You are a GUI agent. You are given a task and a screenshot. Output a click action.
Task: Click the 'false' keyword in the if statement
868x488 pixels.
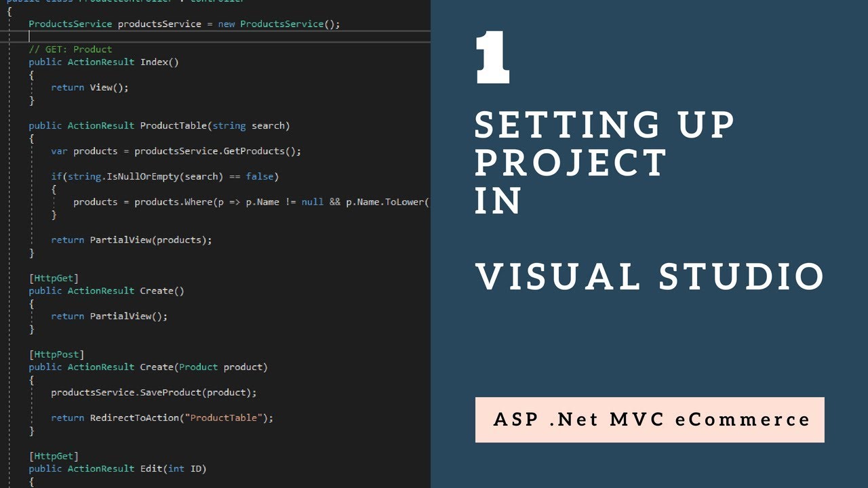pos(259,176)
